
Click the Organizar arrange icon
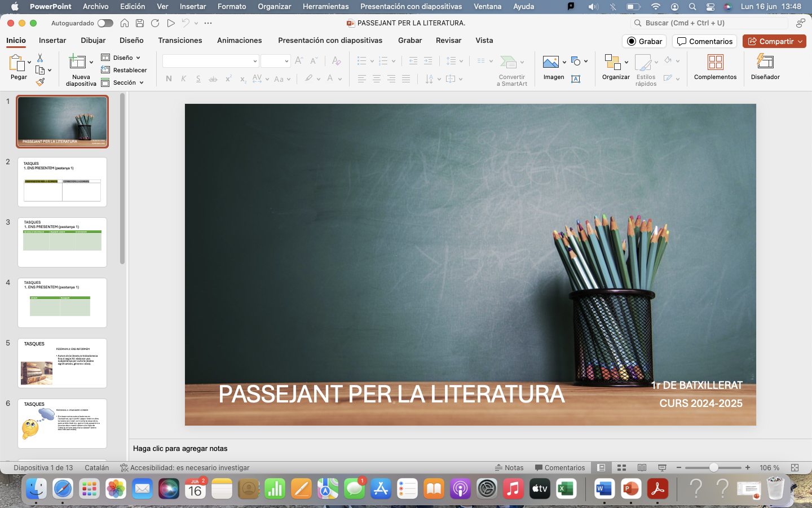click(612, 62)
